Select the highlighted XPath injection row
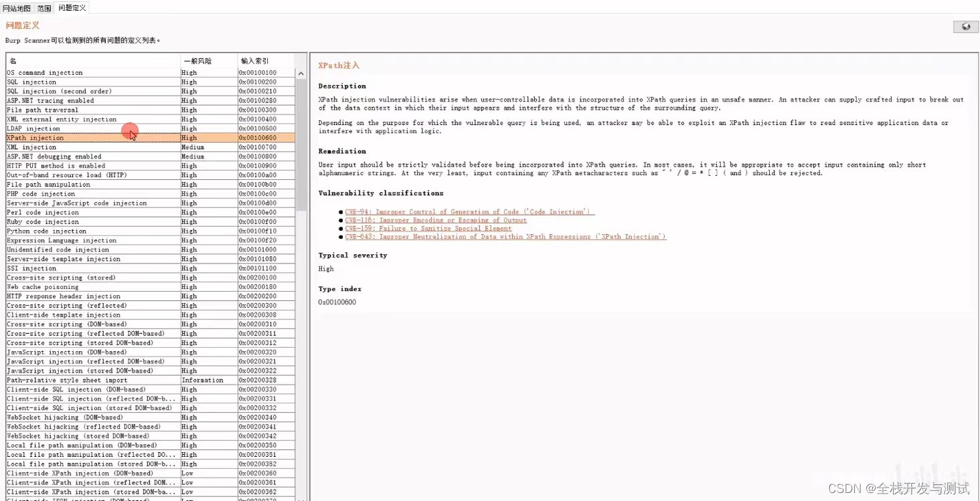Image resolution: width=980 pixels, height=501 pixels. (151, 138)
